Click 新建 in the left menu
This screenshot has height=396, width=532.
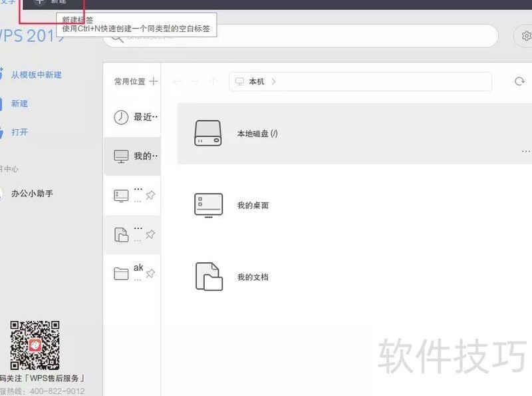pyautogui.click(x=19, y=103)
